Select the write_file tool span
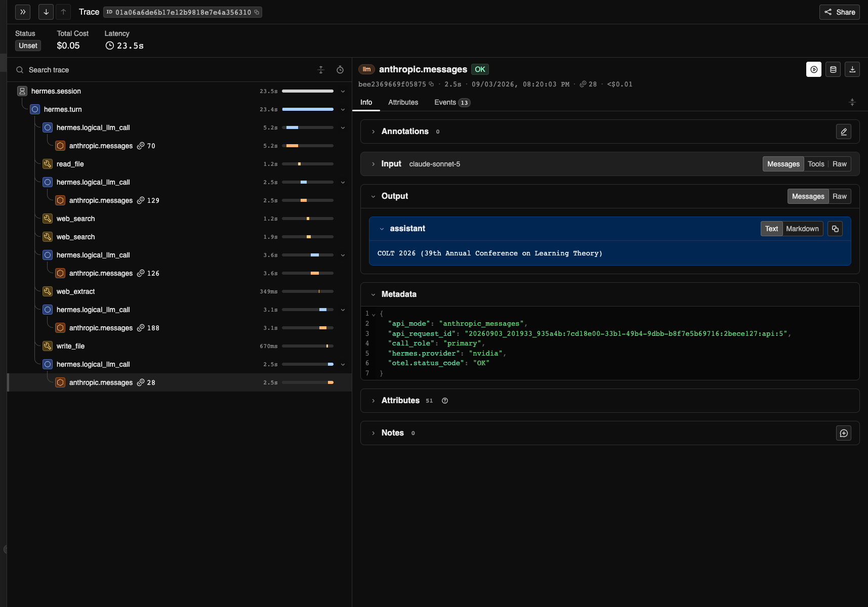 click(180, 346)
